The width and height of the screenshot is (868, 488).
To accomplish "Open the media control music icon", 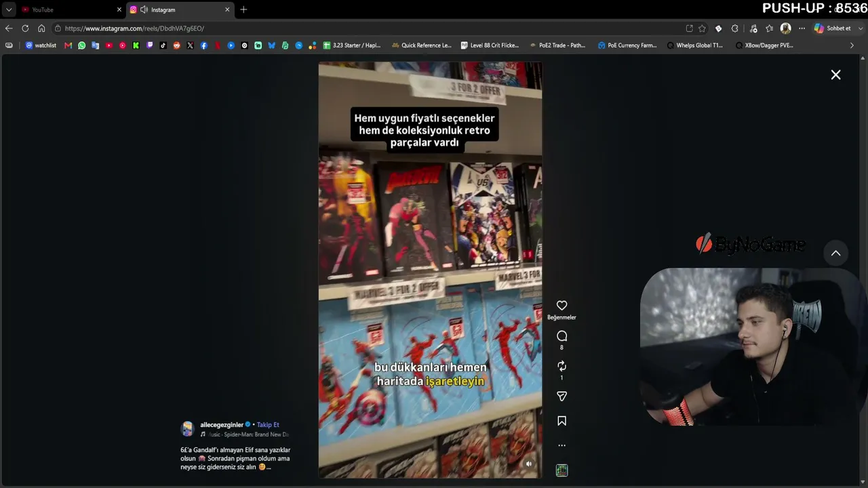I will (753, 28).
